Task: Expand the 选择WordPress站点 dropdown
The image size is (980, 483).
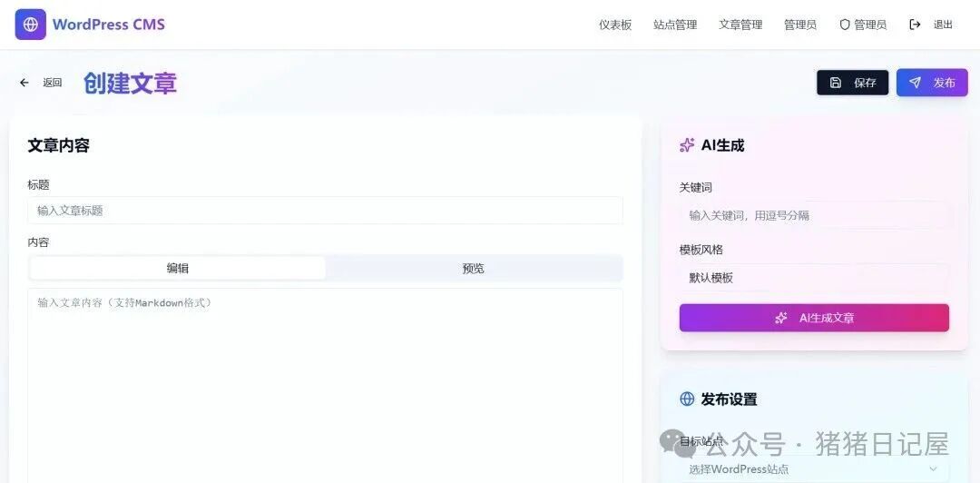Action: pos(814,468)
